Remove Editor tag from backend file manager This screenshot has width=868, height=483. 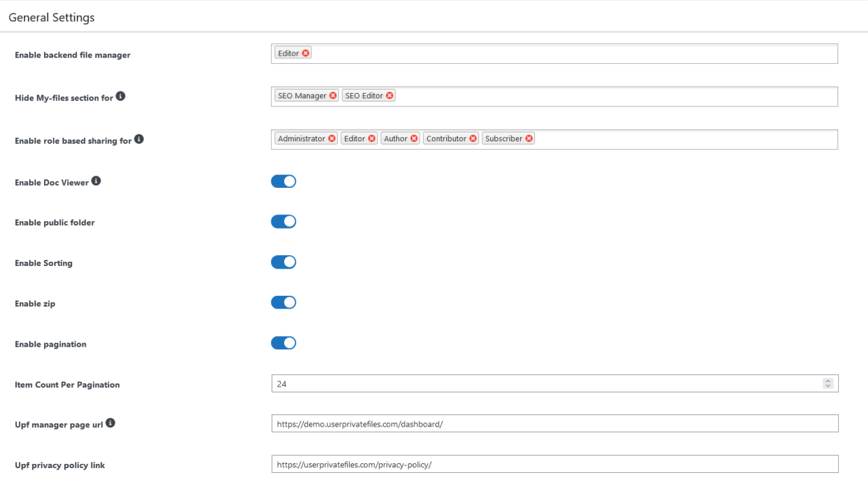point(306,54)
